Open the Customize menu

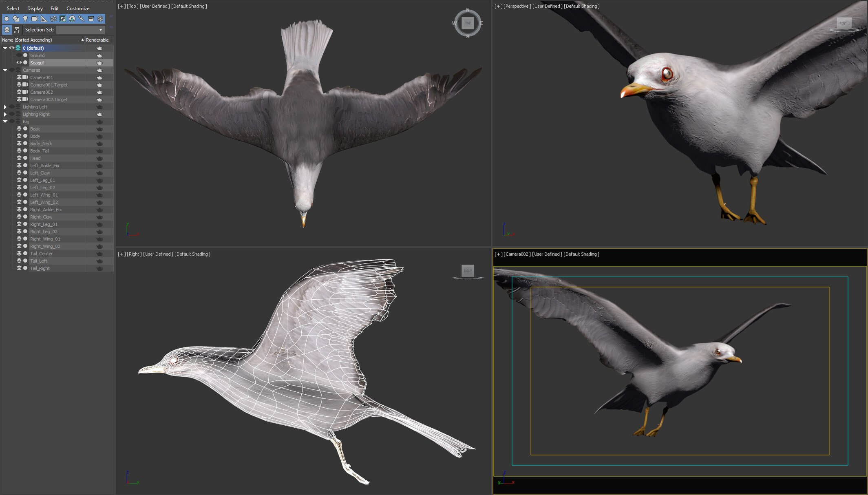77,8
